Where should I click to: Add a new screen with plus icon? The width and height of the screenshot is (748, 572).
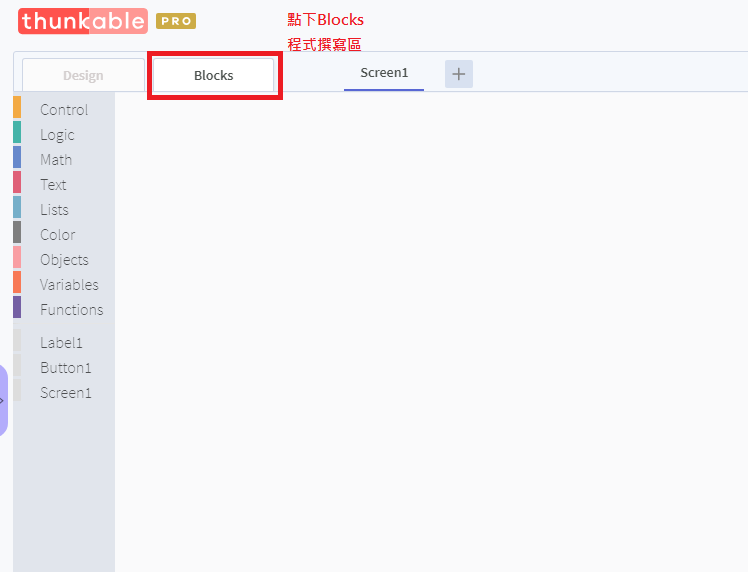coord(459,74)
